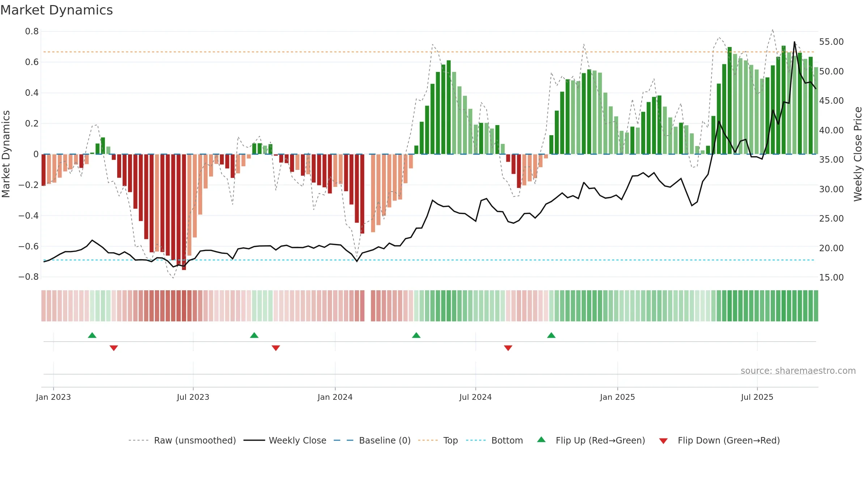This screenshot has height=488, width=868.
Task: Click the Jan 2023 x-axis label
Action: pyautogui.click(x=54, y=397)
